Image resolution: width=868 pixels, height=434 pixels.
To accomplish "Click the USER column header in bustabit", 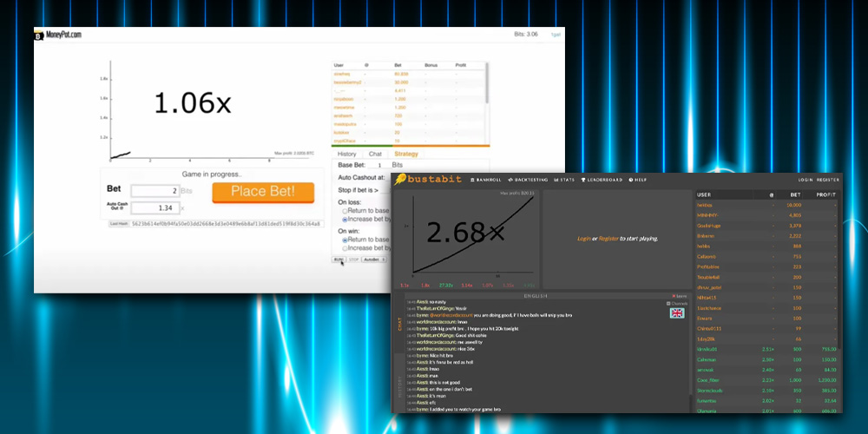I will tap(704, 194).
